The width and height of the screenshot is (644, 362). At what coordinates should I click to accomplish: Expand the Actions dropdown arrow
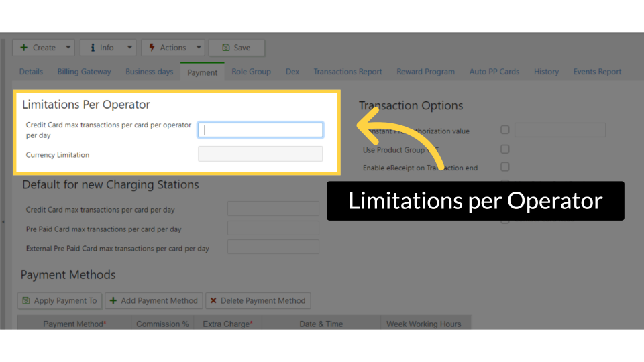click(x=199, y=48)
